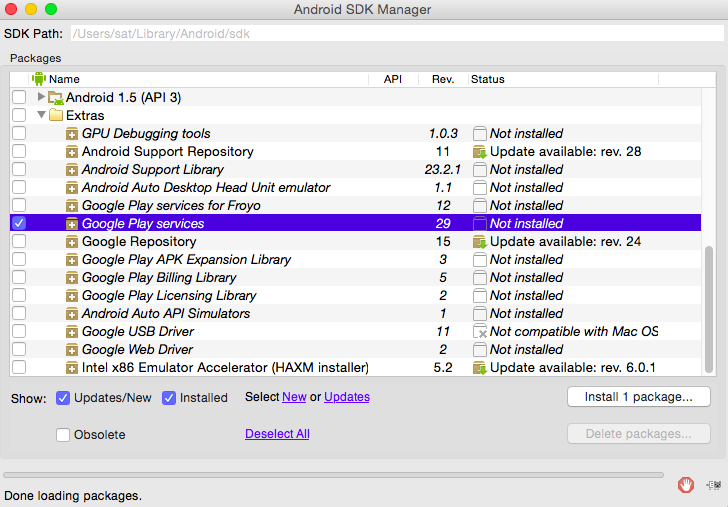Click the Android Auto Desktop Head Unit package icon

click(72, 188)
